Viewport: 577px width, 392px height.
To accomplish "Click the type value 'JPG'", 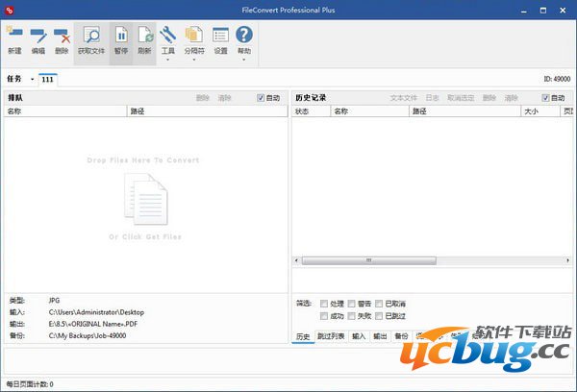I will (x=54, y=301).
